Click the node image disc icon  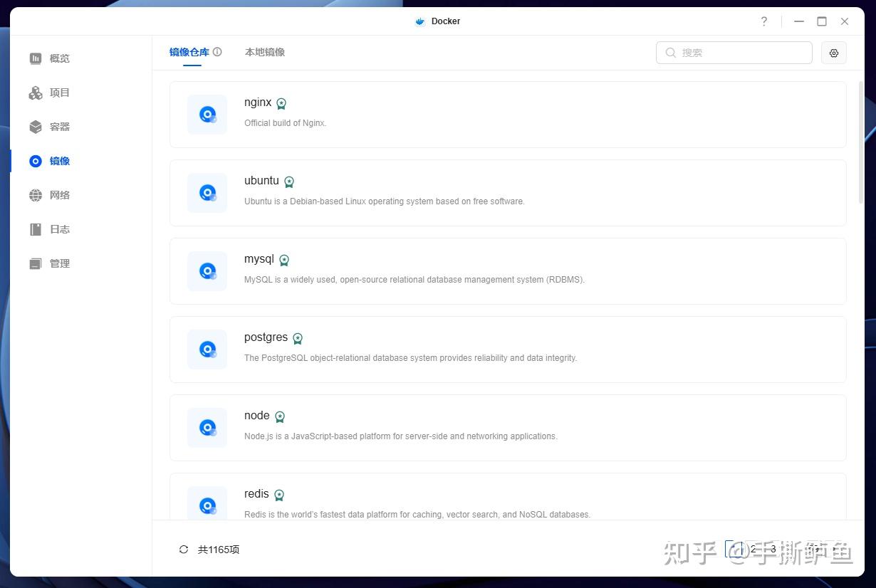pos(207,428)
